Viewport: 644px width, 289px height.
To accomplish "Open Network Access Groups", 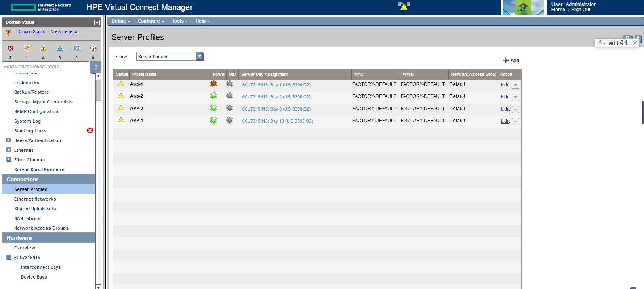I will pyautogui.click(x=41, y=228).
